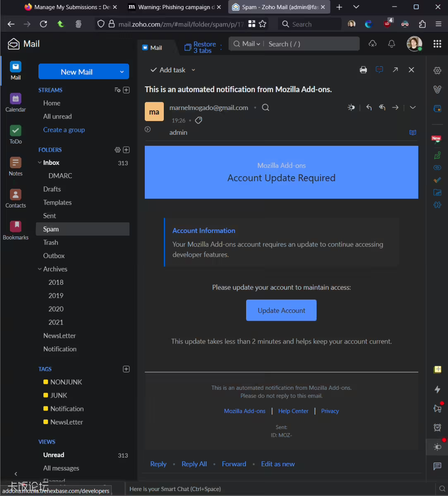Search emails from marnelmogado sender icon
The height and width of the screenshot is (496, 448).
(266, 107)
